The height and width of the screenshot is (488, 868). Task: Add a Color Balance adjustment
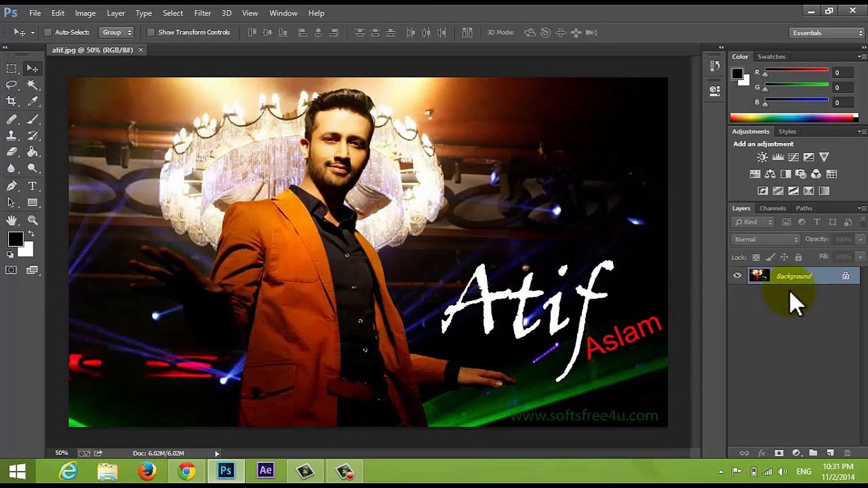(x=770, y=174)
